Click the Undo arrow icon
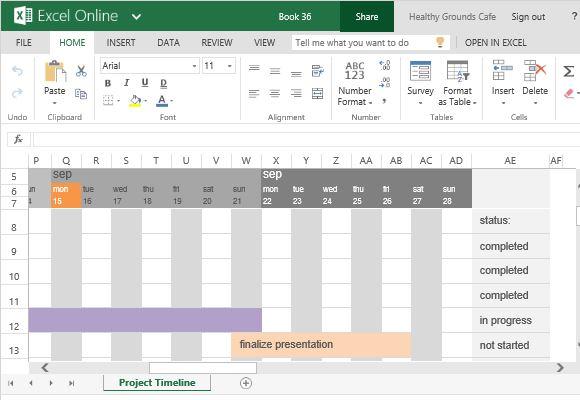Image resolution: width=580 pixels, height=400 pixels. point(17,70)
